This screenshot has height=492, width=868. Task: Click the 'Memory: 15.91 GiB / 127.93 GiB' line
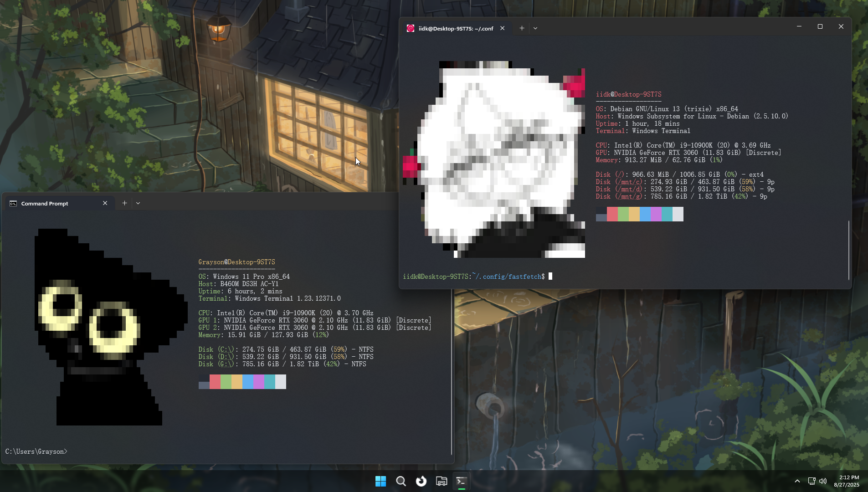click(263, 335)
